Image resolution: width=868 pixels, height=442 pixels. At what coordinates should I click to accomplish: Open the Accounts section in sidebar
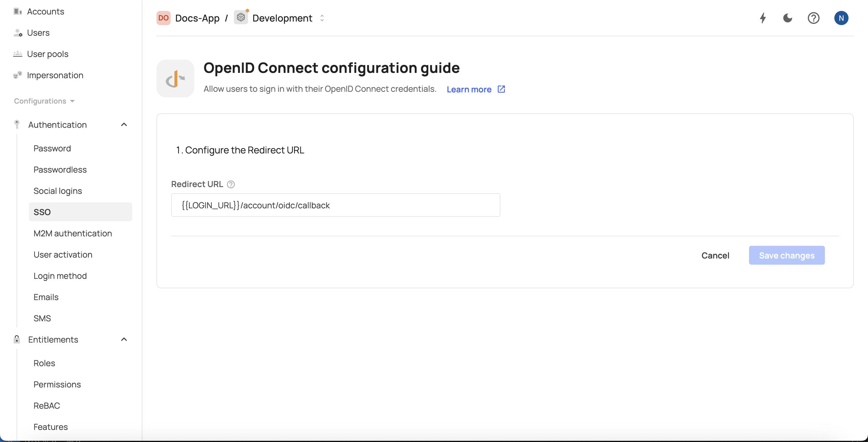coord(46,11)
